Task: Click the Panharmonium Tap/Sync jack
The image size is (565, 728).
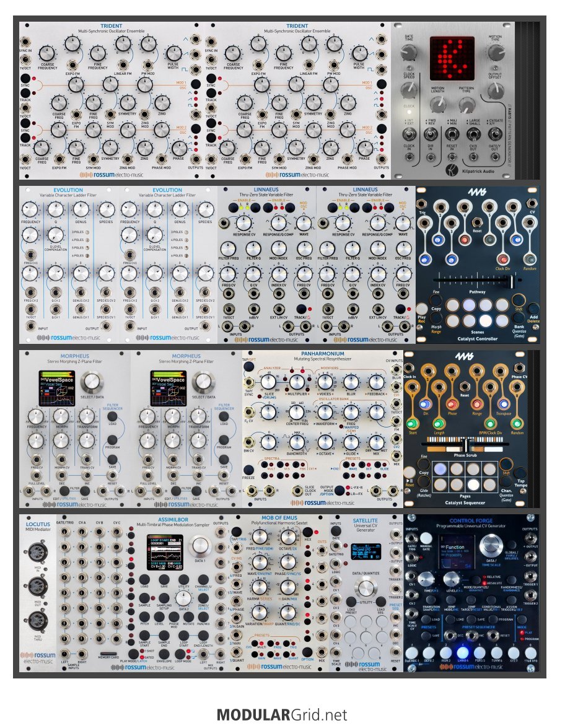Action: [x=249, y=382]
